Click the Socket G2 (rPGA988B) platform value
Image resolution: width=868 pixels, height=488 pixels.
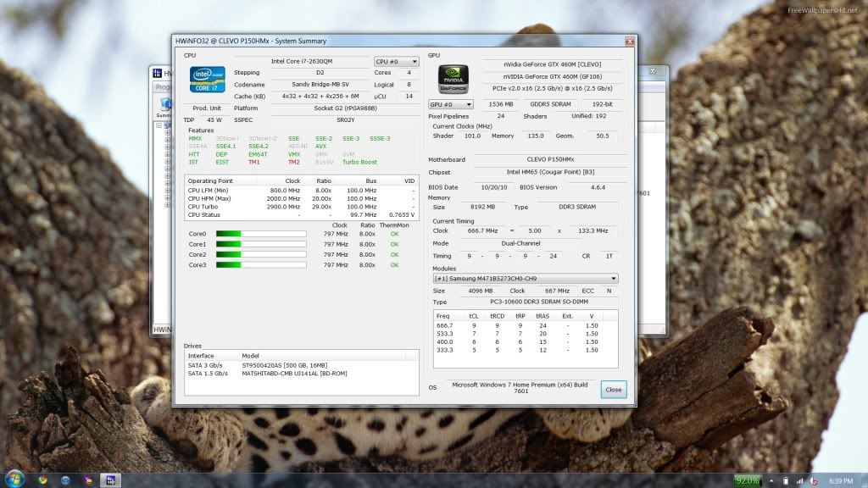(x=345, y=108)
